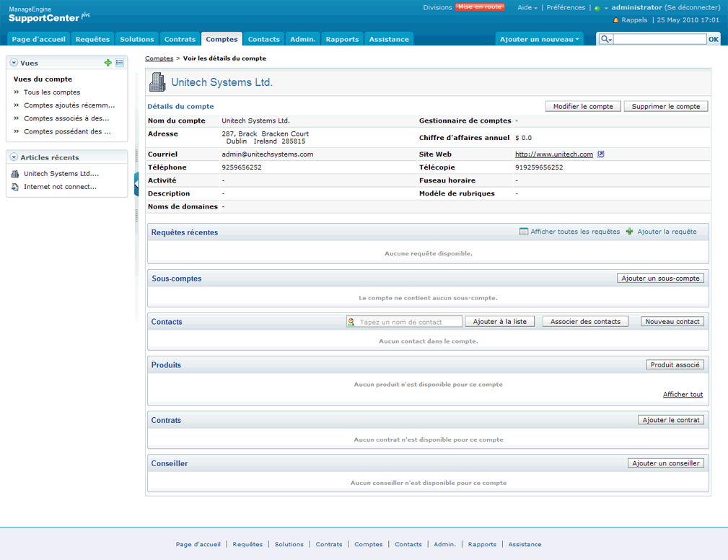Click Associer des contacts button

coord(585,321)
